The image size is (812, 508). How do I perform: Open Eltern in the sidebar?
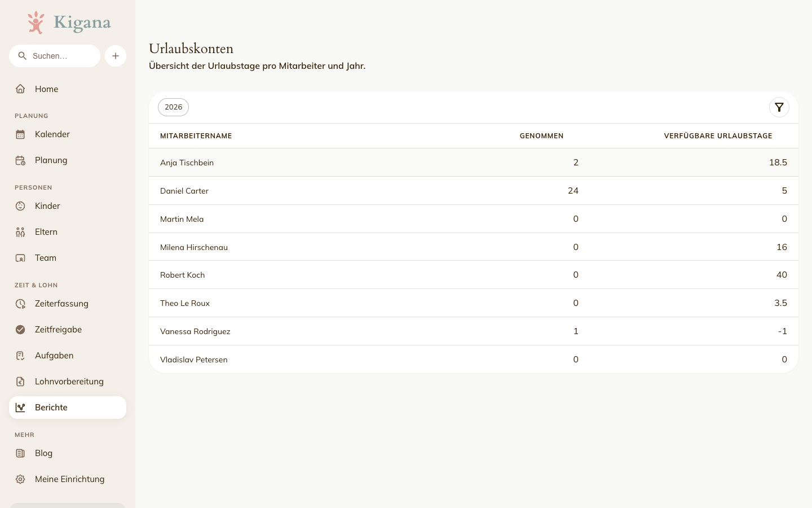[x=68, y=232]
